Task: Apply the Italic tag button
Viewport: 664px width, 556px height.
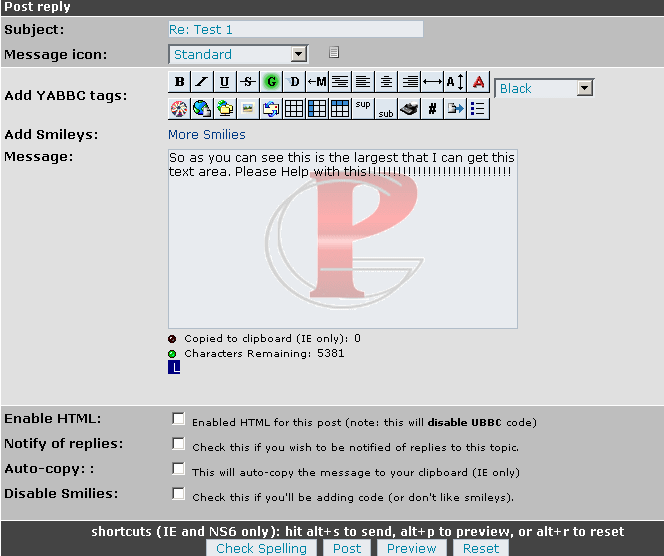Action: point(202,83)
